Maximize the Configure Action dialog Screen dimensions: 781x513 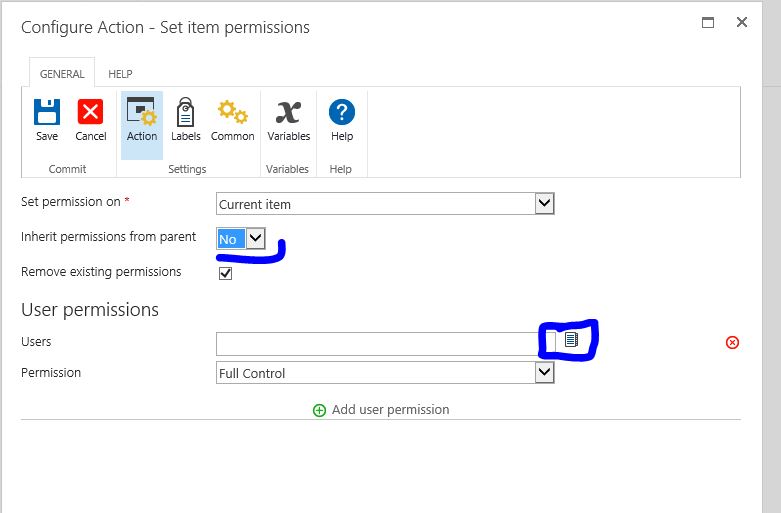point(708,22)
